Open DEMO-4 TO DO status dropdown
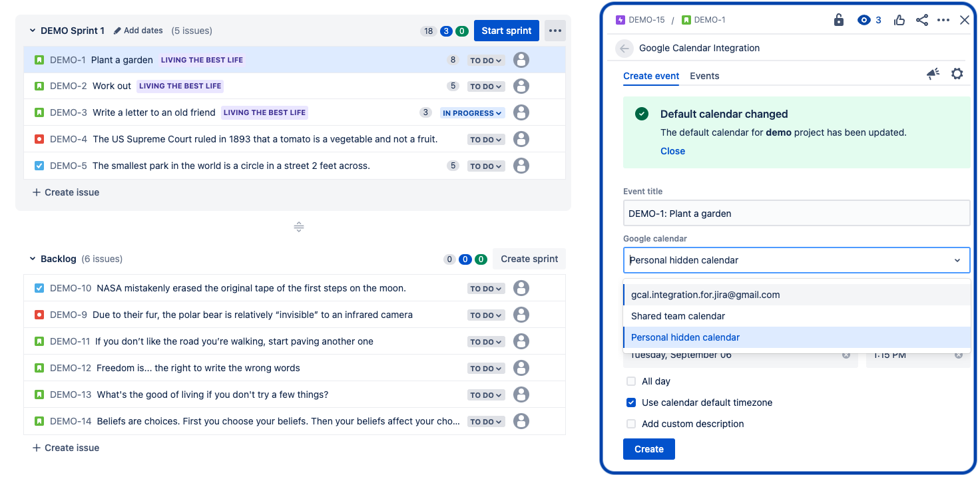This screenshot has width=980, height=479. 485,140
